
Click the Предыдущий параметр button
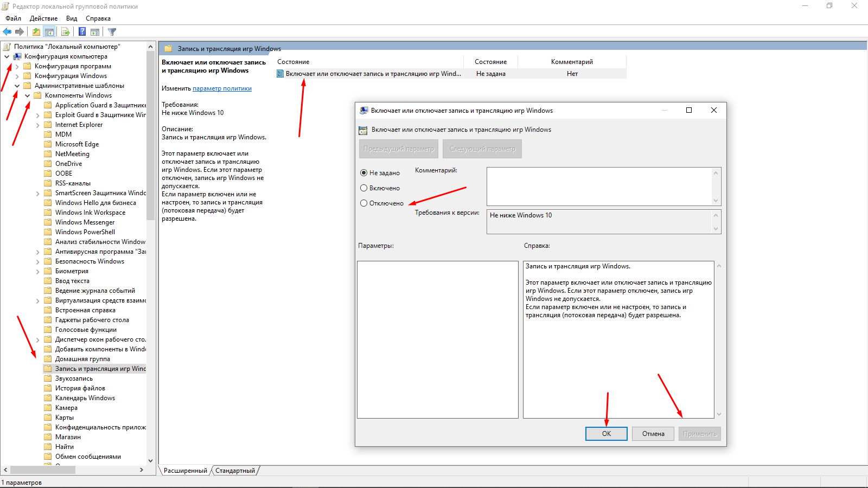click(x=399, y=149)
